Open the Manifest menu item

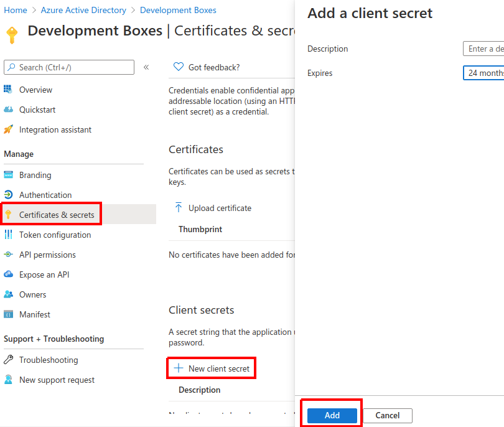point(35,314)
